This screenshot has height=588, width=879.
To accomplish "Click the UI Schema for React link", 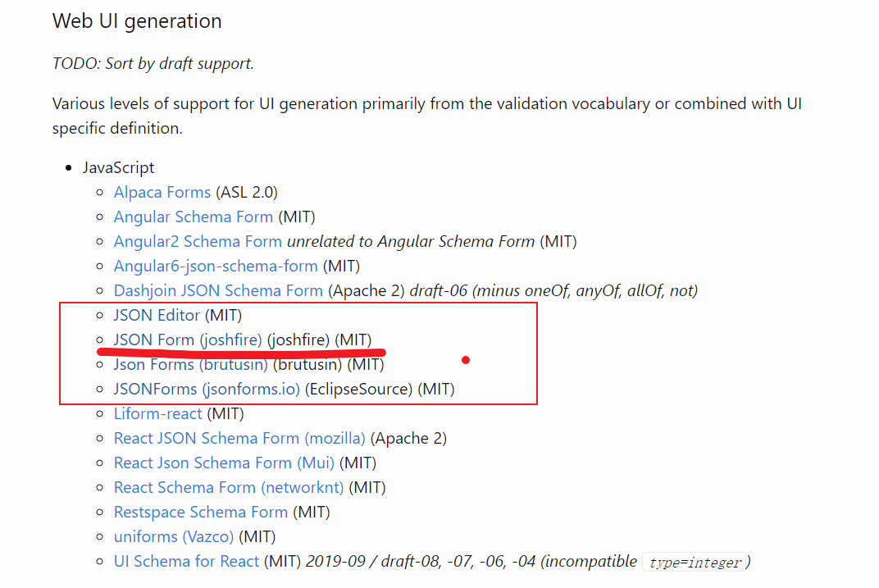I will pyautogui.click(x=187, y=562).
